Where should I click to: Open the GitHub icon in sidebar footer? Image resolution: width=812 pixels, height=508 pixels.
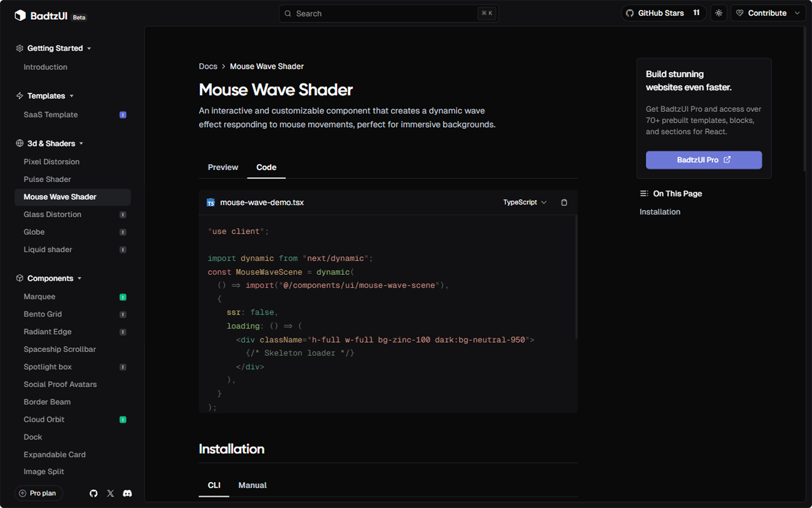point(94,493)
